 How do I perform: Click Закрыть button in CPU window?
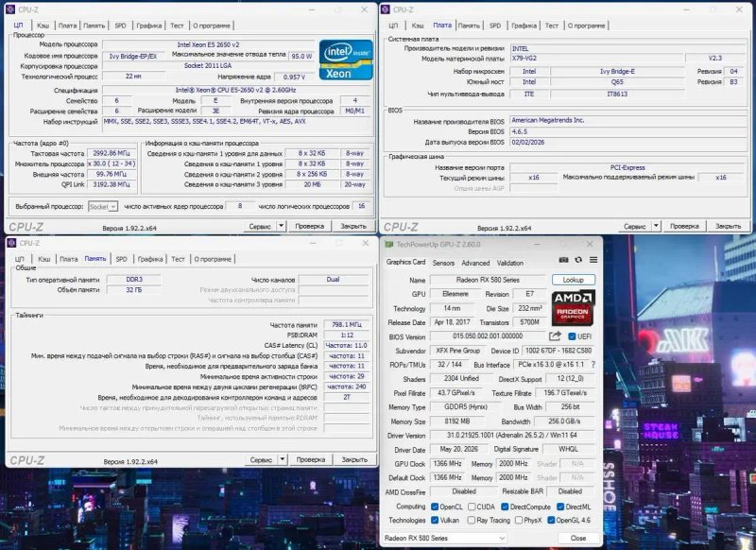point(352,226)
